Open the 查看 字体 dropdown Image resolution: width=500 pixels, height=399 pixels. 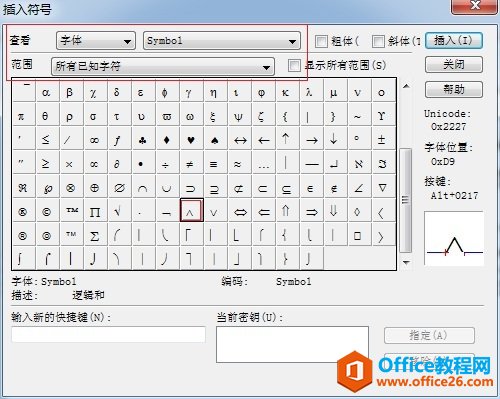[96, 41]
